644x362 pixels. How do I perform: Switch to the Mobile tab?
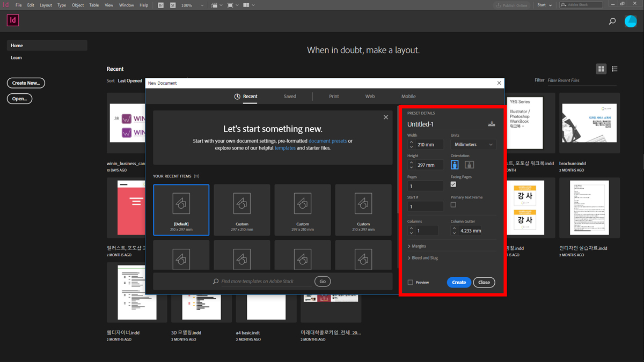(x=408, y=97)
